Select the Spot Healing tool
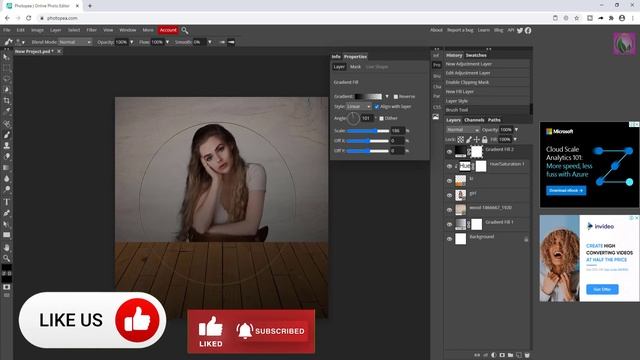This screenshot has height=360, width=640. pos(6,124)
